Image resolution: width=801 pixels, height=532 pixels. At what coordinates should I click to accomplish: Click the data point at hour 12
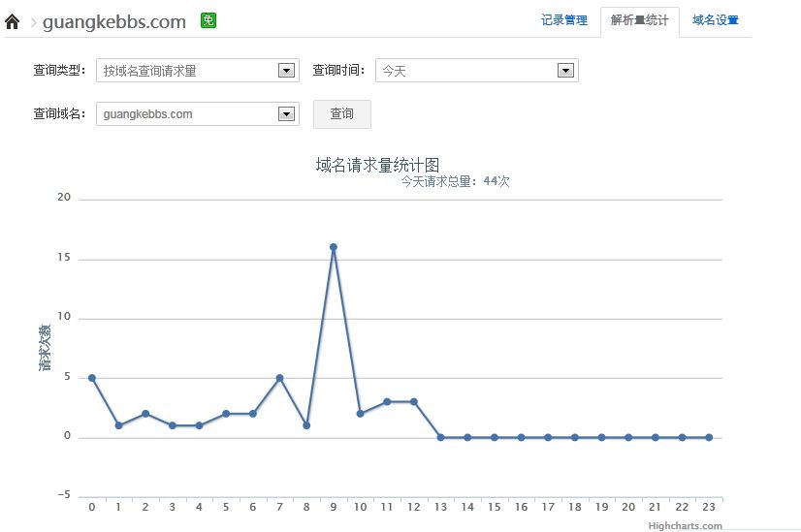point(414,402)
